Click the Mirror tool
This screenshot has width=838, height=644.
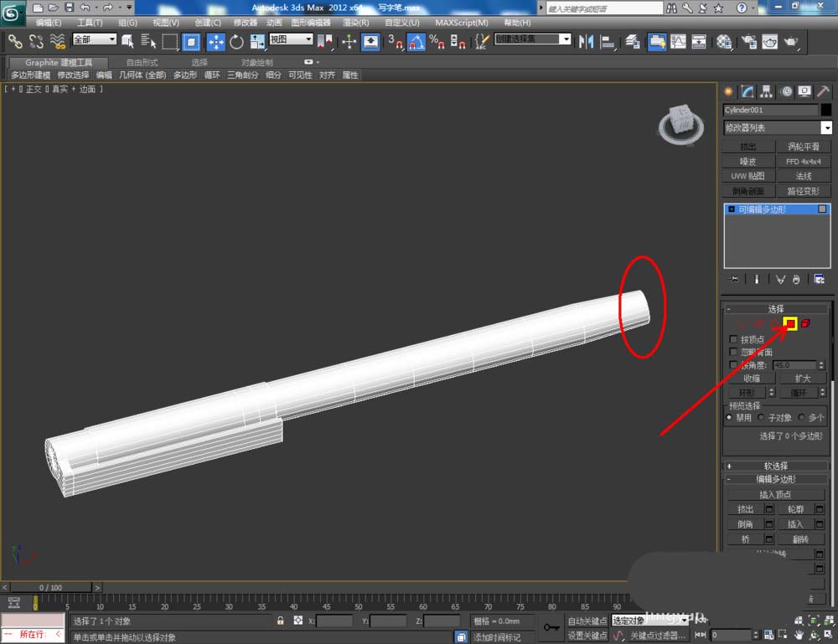pyautogui.click(x=587, y=41)
